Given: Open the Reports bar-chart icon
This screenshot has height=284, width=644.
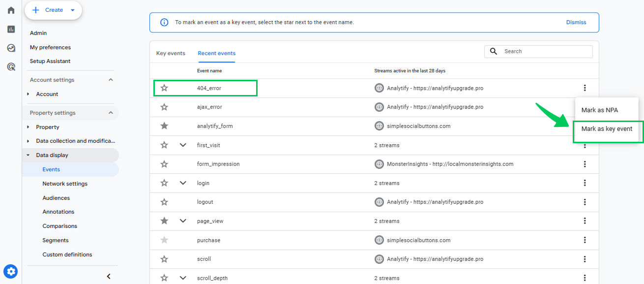Looking at the screenshot, I should tap(11, 29).
